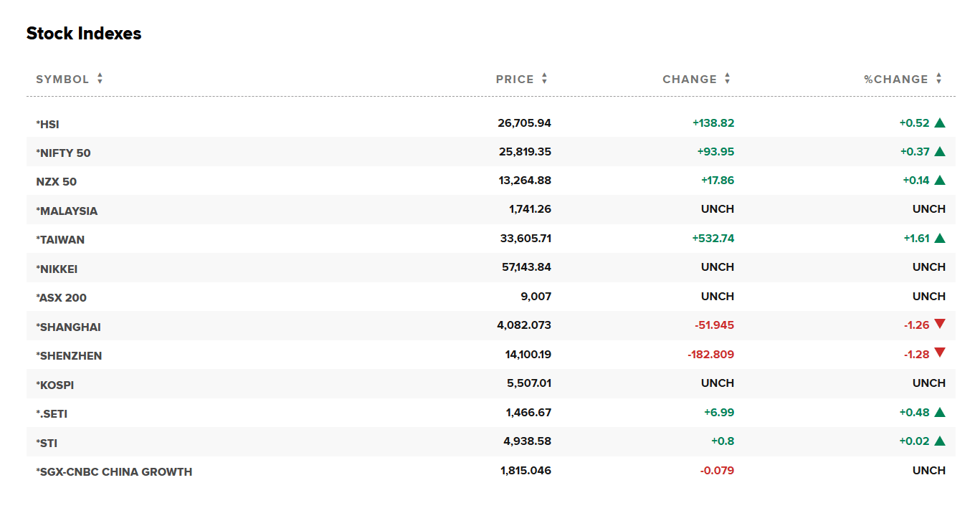Sort by %Change using arrow icon
Viewport: 980px width, 513px height.
click(938, 79)
